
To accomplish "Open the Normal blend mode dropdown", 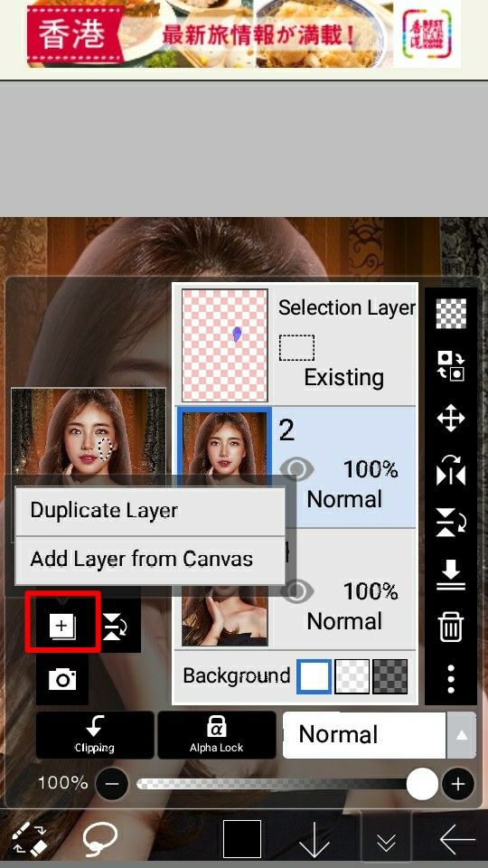I will tap(364, 734).
